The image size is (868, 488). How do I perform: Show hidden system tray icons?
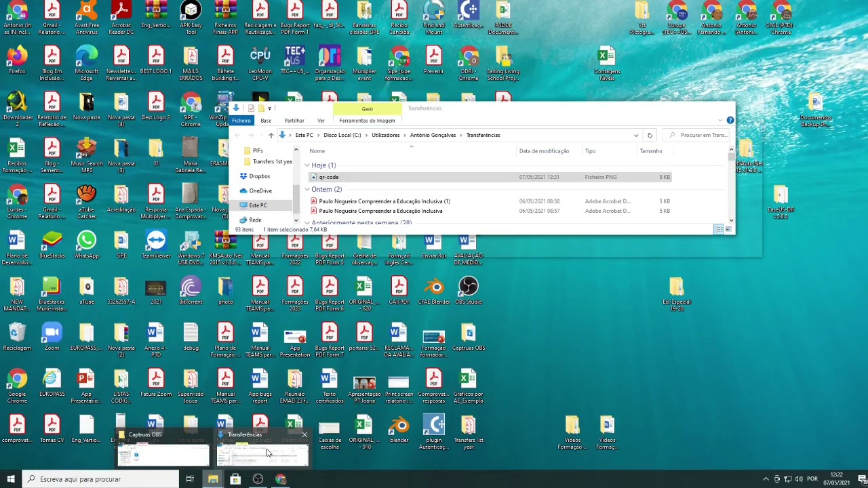(x=766, y=479)
